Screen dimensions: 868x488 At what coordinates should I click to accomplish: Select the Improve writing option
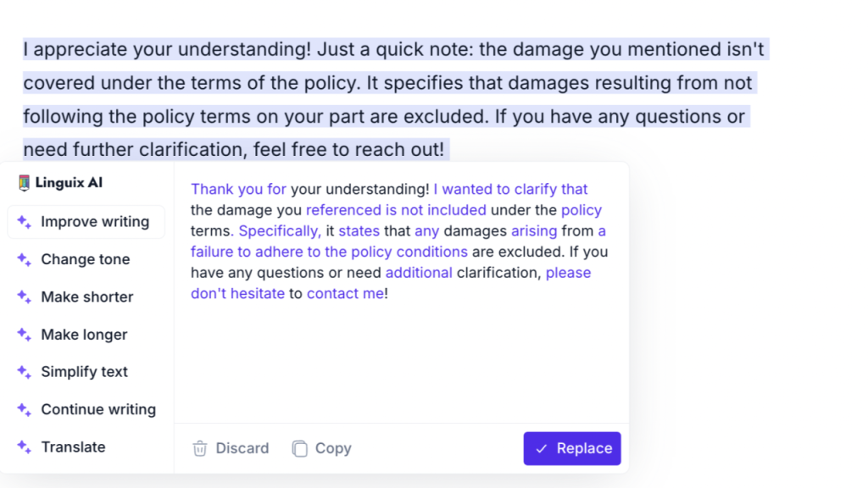click(x=86, y=222)
